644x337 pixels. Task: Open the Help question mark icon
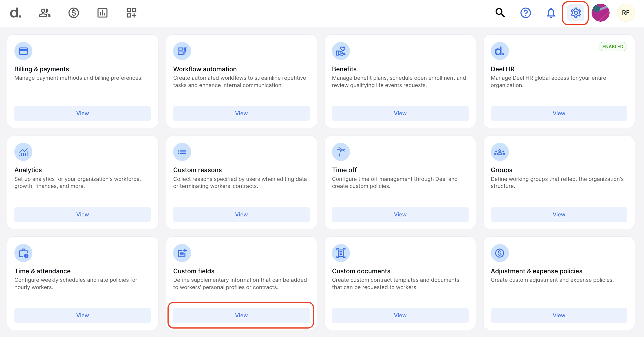[525, 13]
